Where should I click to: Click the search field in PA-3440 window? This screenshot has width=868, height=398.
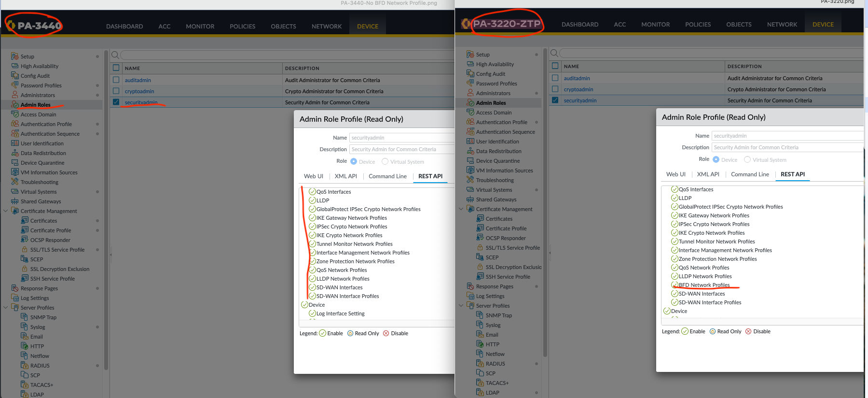[x=287, y=55]
